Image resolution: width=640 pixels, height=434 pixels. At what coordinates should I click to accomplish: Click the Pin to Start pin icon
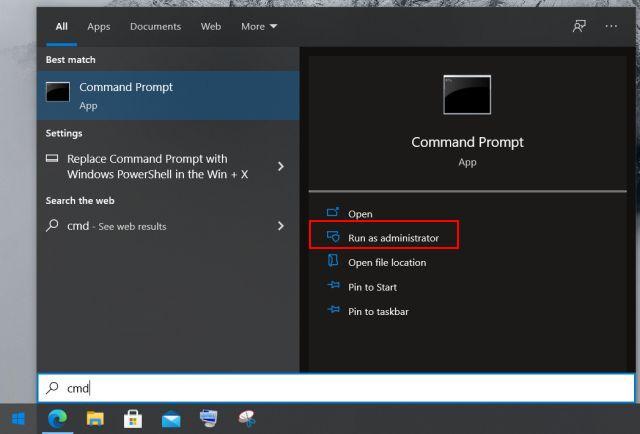[x=333, y=285]
